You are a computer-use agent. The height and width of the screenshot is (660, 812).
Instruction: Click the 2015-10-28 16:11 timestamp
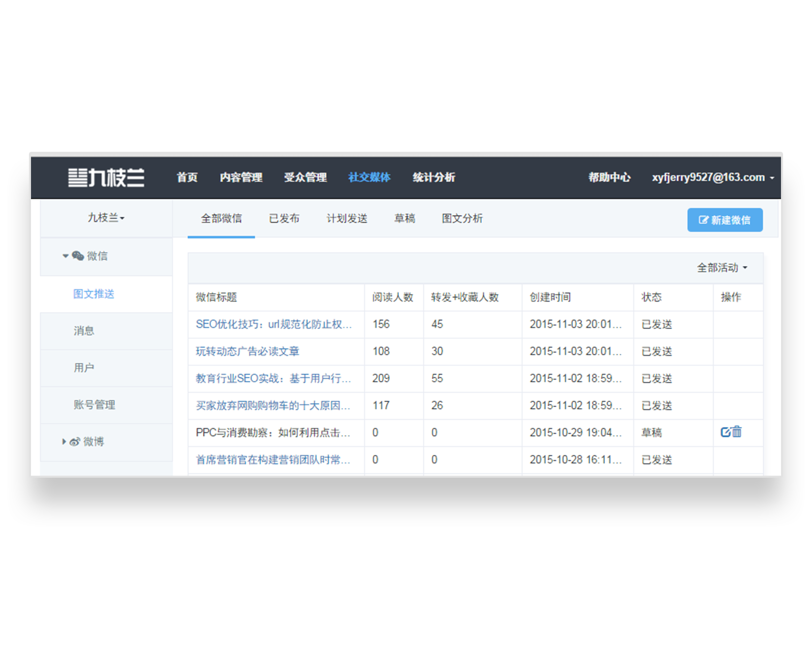click(576, 459)
